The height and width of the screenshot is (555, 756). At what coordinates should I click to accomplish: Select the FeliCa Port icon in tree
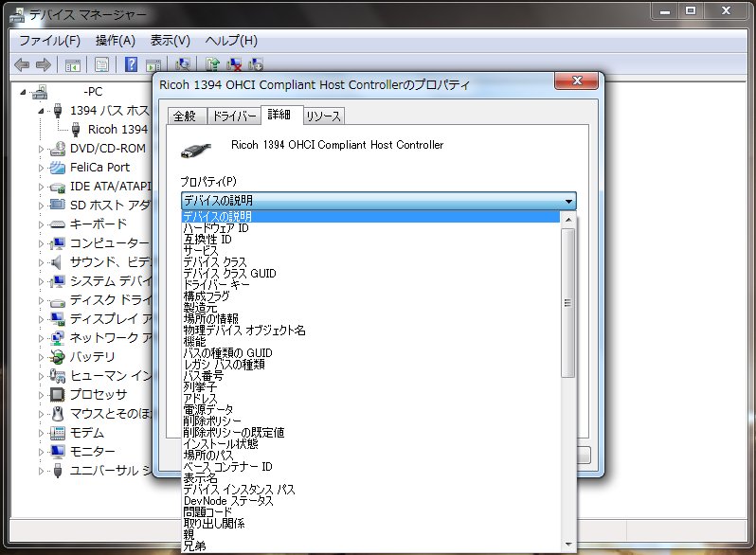click(58, 168)
